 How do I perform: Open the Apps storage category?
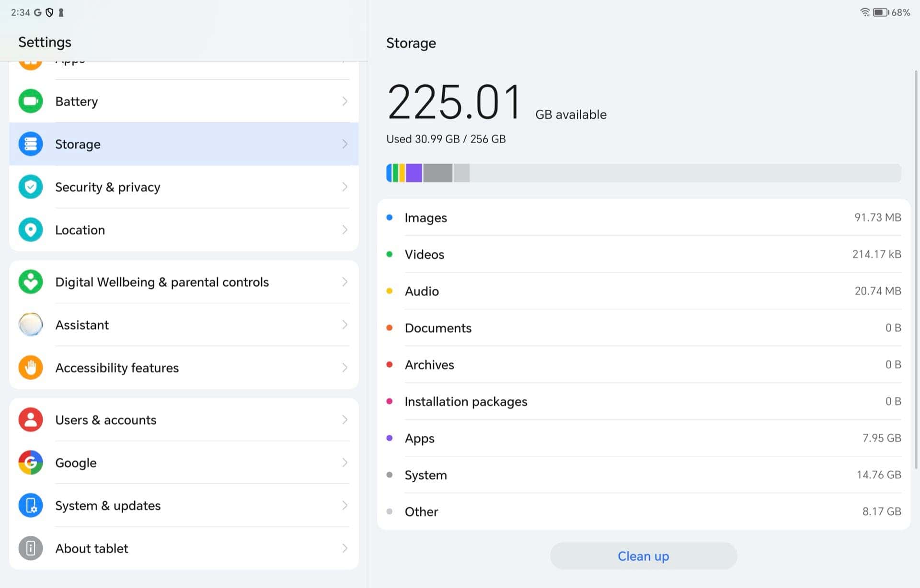[x=644, y=438]
